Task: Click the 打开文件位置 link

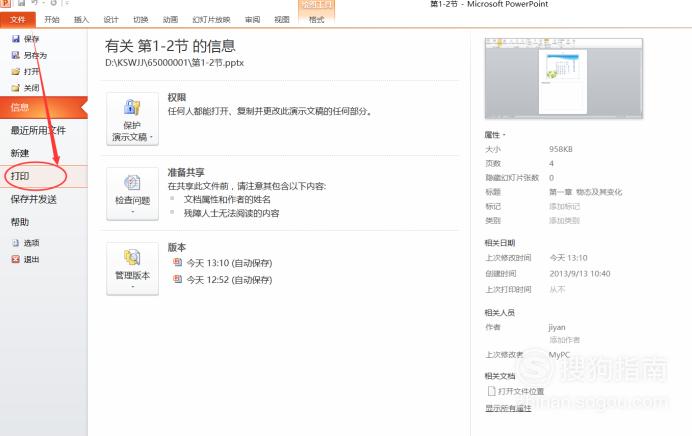Action: pos(521,391)
